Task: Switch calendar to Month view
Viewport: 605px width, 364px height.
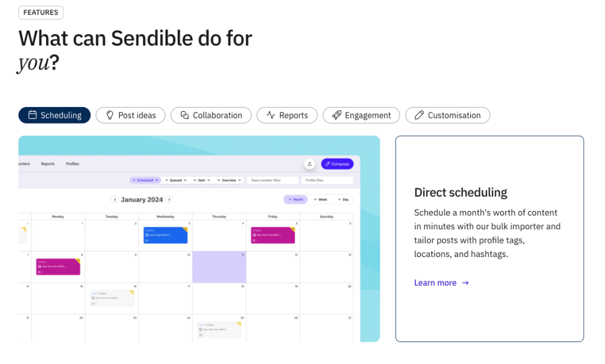Action: pos(295,200)
